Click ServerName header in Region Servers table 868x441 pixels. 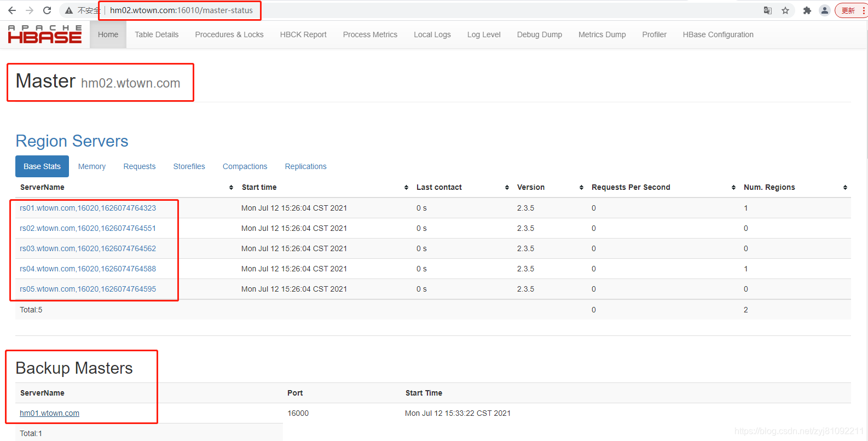[42, 187]
